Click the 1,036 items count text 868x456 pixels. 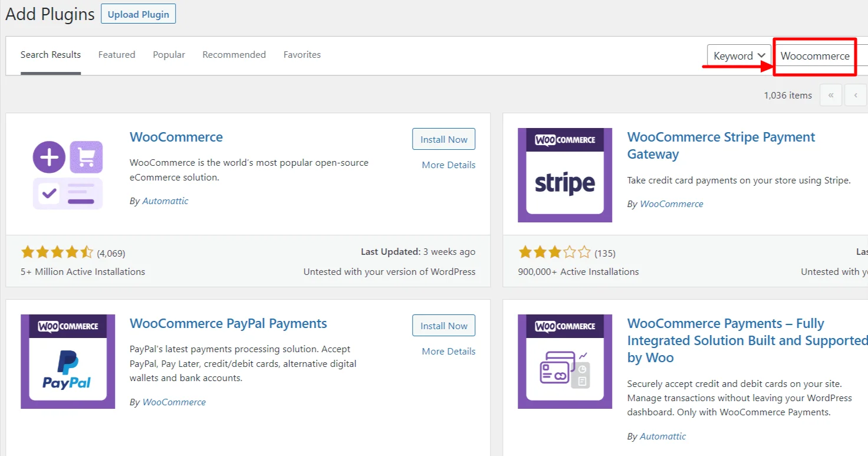click(x=788, y=96)
